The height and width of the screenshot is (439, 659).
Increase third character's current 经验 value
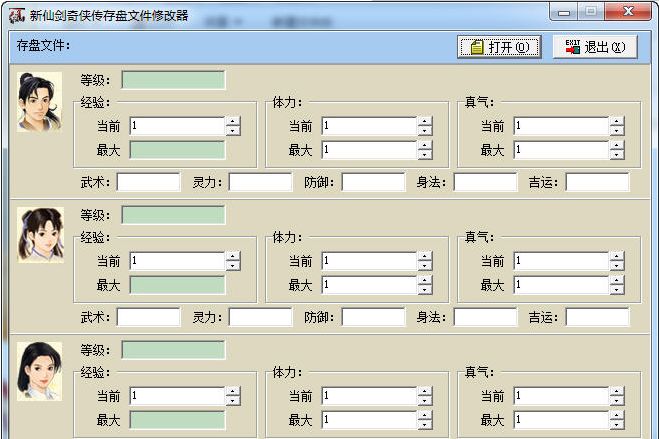click(233, 391)
